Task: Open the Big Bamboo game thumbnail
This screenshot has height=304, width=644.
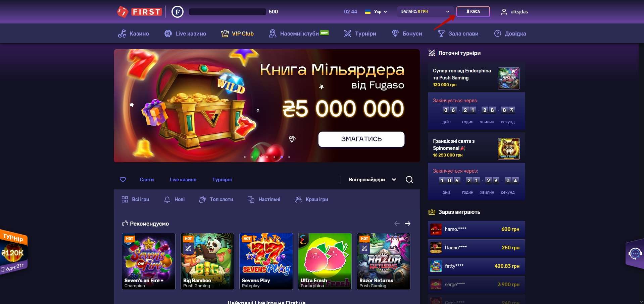Action: [x=207, y=261]
